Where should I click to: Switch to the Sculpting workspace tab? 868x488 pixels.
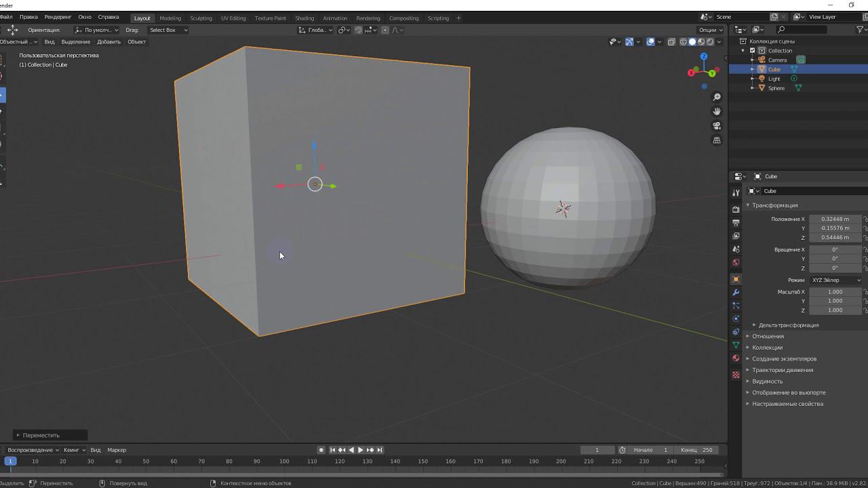pos(201,18)
